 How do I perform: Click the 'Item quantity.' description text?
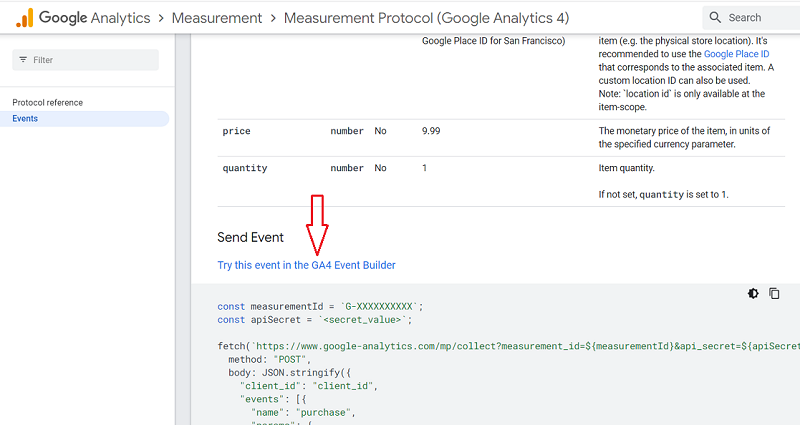click(x=627, y=168)
